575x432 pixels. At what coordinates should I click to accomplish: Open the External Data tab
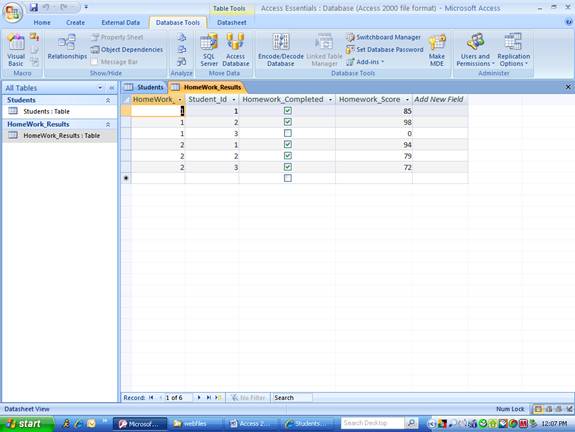(x=121, y=23)
